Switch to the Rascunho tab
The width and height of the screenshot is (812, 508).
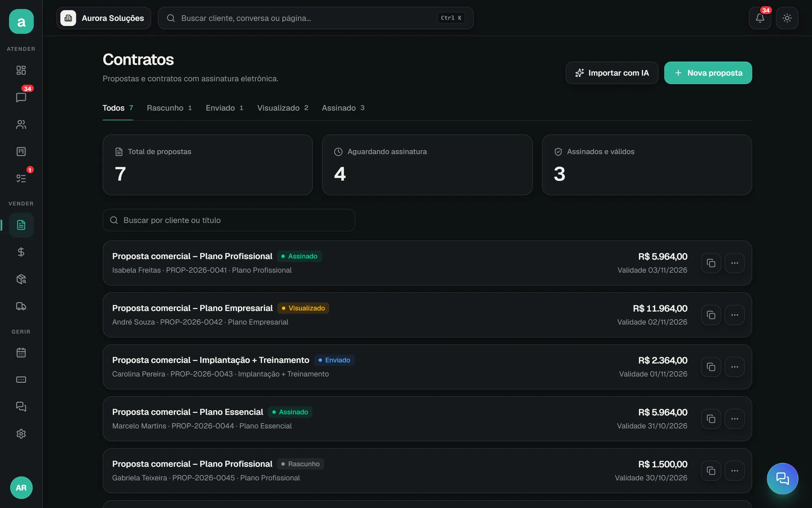pyautogui.click(x=169, y=108)
